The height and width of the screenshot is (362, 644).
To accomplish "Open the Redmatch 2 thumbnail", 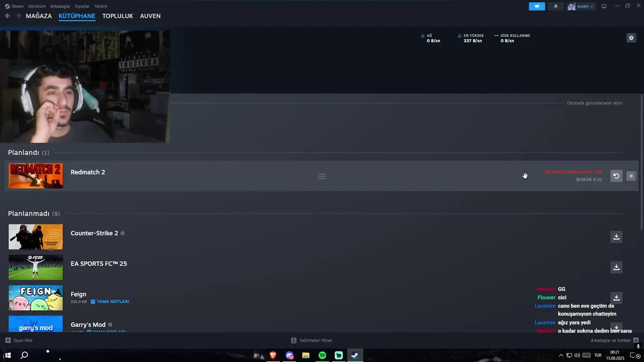I will pyautogui.click(x=36, y=176).
